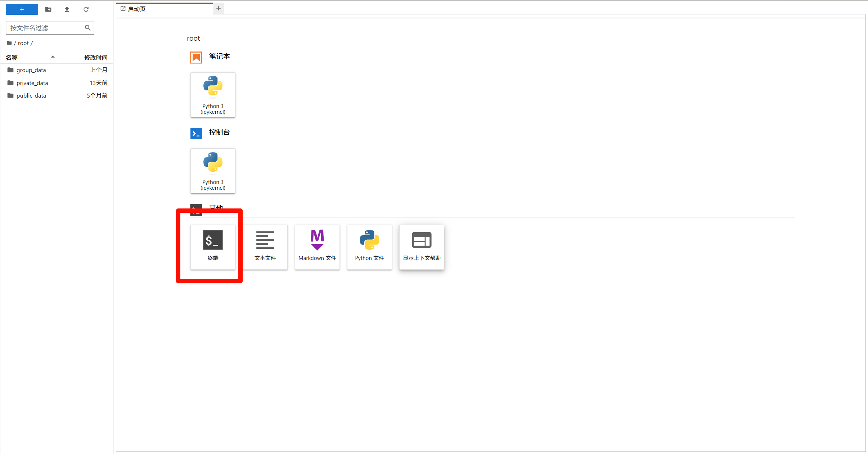
Task: Launch Python 3 notebook kernel
Action: (213, 95)
